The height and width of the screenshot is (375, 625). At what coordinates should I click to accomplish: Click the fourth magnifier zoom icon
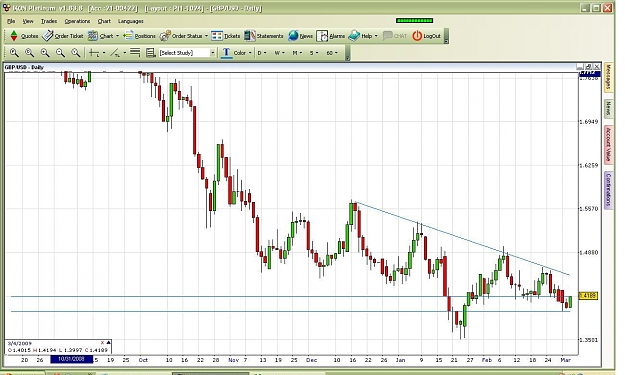click(60, 53)
